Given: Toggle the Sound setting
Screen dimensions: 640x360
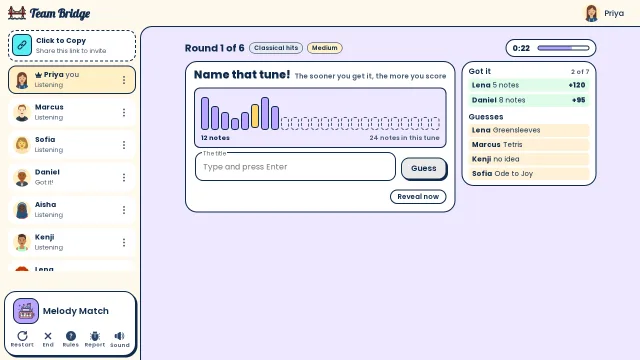Looking at the screenshot, I should point(120,339).
